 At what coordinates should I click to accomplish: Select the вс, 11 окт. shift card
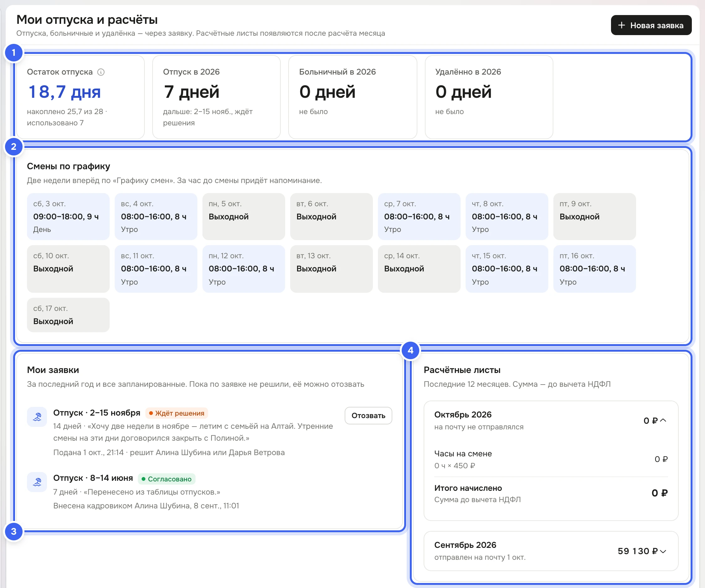(156, 269)
